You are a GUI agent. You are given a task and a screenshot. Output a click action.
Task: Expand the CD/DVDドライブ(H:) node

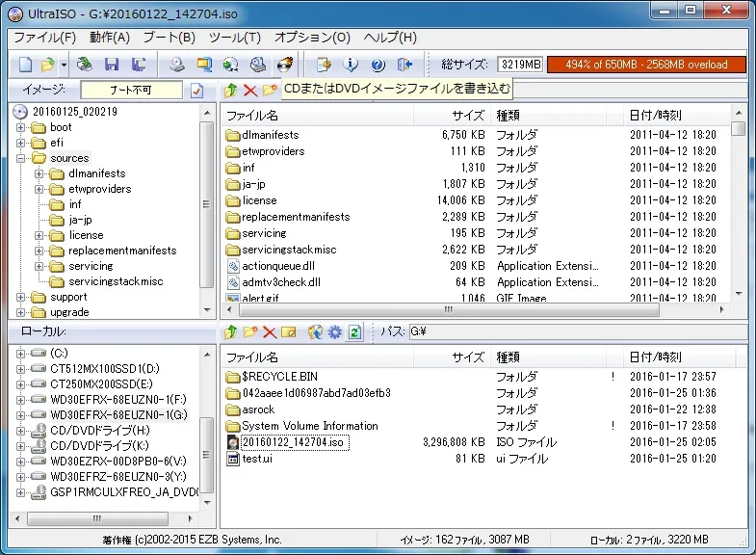21,431
